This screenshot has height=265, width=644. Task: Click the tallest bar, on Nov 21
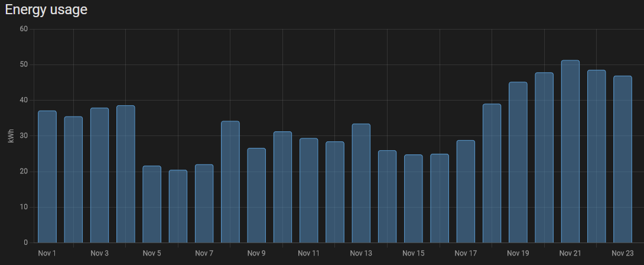(x=570, y=151)
